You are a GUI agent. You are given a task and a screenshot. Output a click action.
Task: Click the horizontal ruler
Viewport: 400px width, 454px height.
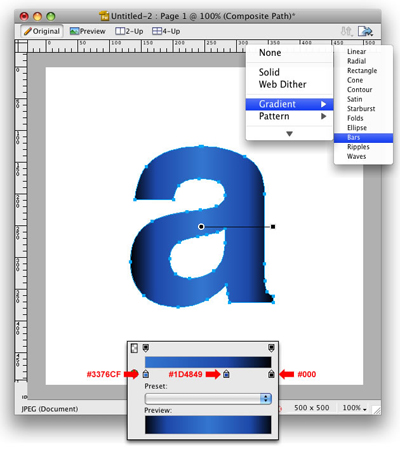click(204, 46)
